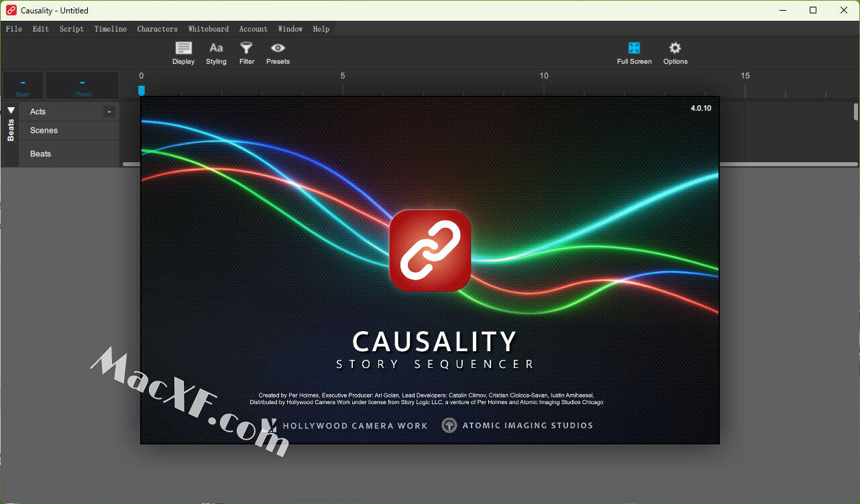860x504 pixels.
Task: Click the CAUSALITY title on splash
Action: click(435, 342)
